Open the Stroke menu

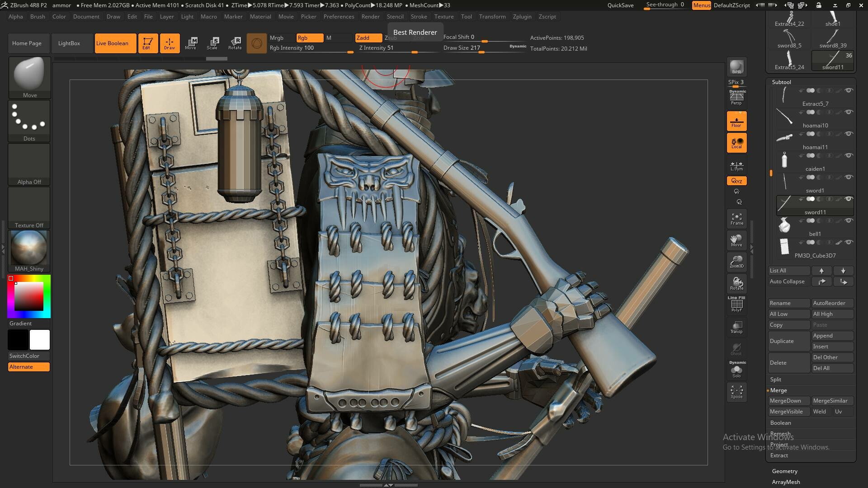click(419, 17)
